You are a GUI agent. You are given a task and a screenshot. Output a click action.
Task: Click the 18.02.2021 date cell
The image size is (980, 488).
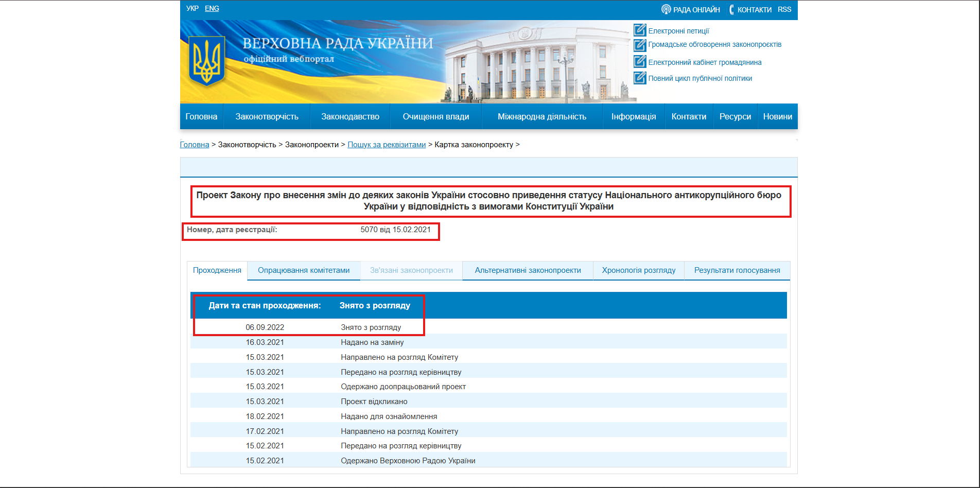265,416
